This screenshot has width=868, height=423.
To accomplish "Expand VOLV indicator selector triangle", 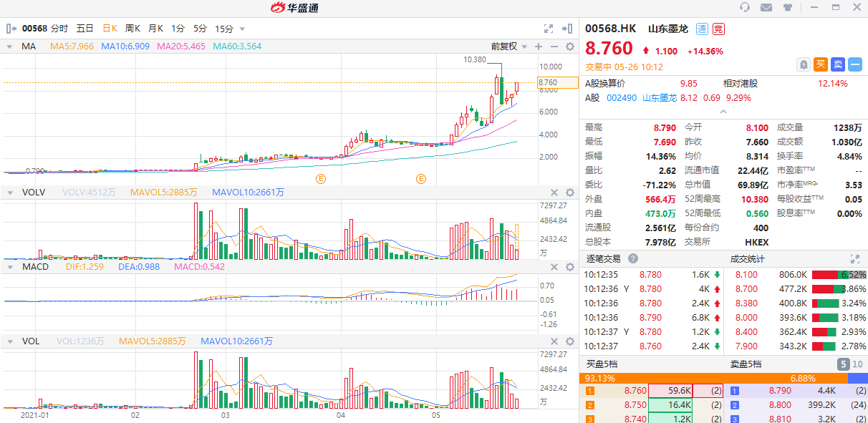I will pyautogui.click(x=9, y=192).
